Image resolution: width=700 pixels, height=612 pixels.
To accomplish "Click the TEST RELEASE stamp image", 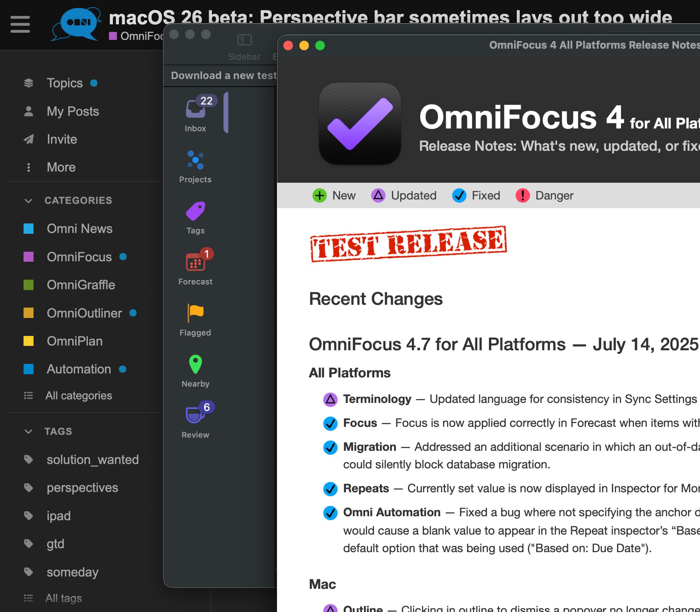I will click(409, 244).
